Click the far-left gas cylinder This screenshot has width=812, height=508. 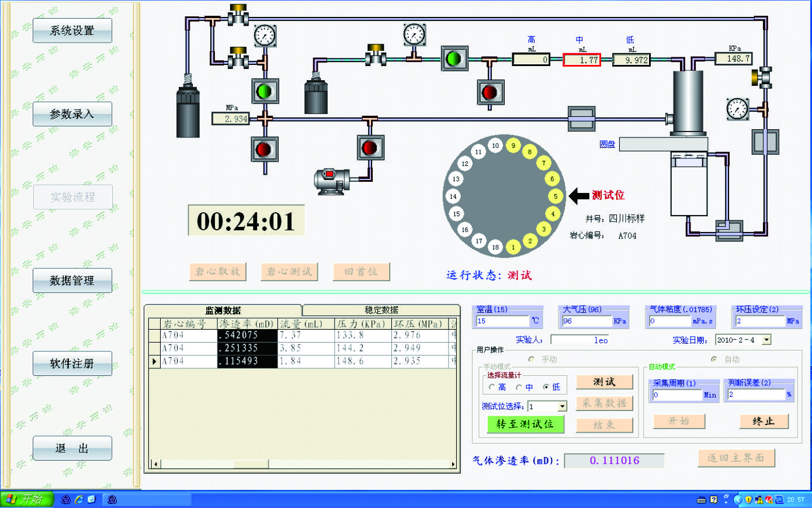pos(188,111)
